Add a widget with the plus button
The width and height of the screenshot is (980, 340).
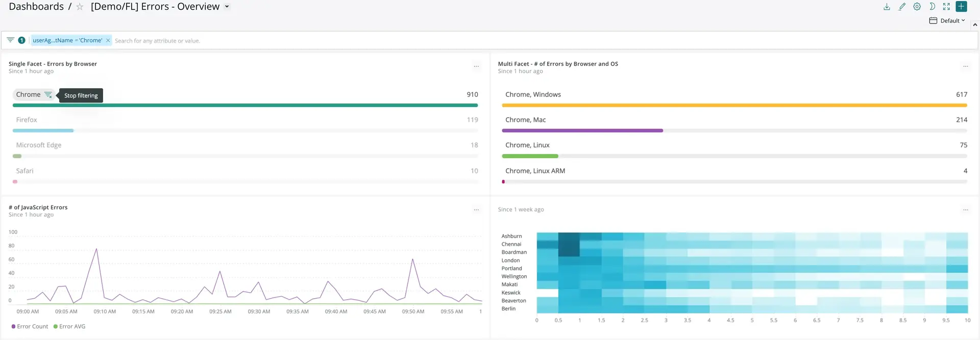[x=961, y=7]
